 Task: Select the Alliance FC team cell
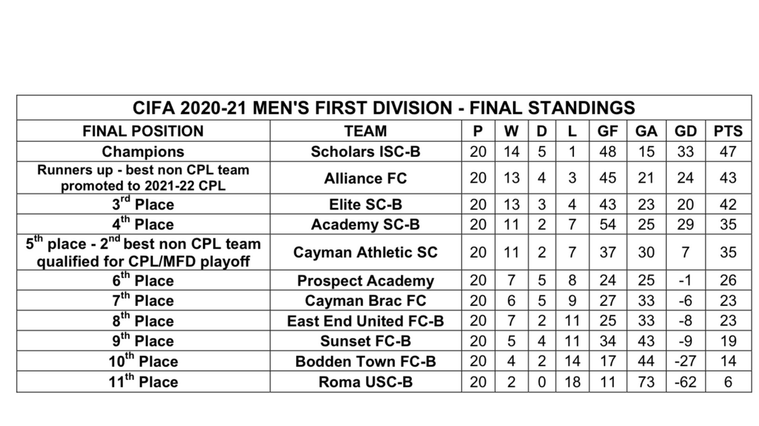pos(365,178)
